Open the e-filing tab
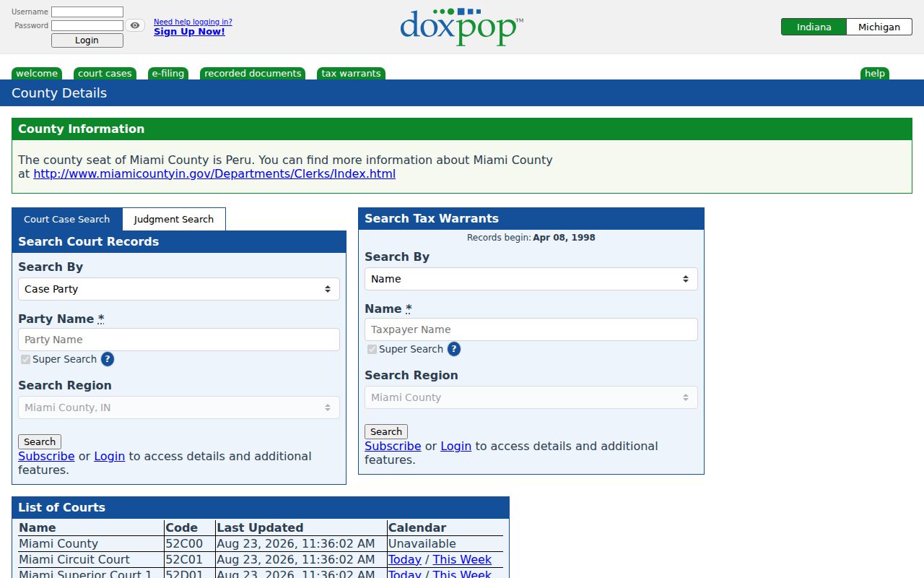The width and height of the screenshot is (924, 578). [x=168, y=74]
